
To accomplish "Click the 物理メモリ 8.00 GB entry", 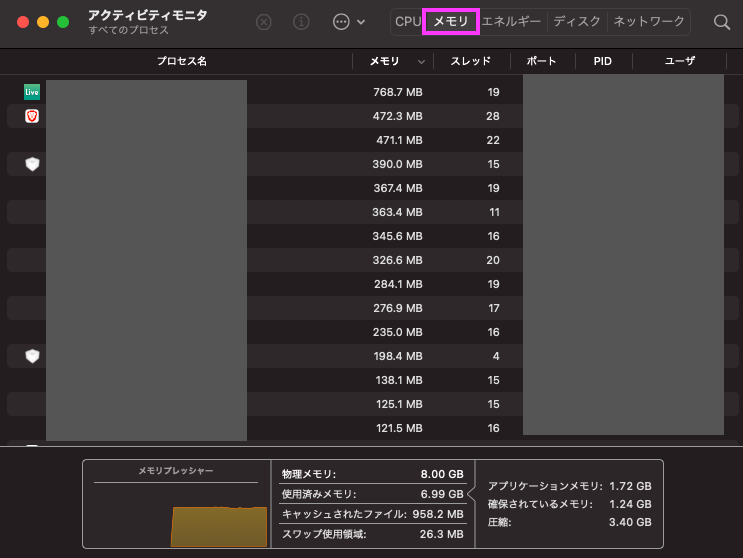I will pyautogui.click(x=372, y=474).
